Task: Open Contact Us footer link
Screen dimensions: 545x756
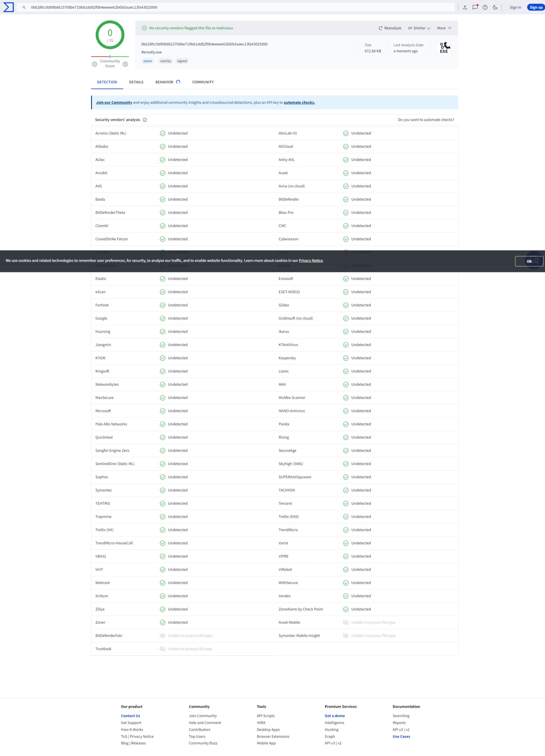Action: tap(130, 716)
